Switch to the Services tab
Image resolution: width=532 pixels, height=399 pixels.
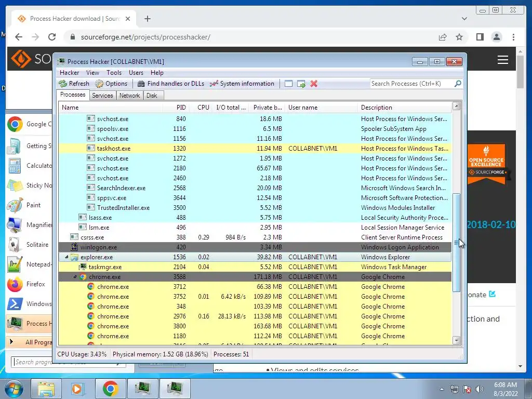pyautogui.click(x=102, y=96)
